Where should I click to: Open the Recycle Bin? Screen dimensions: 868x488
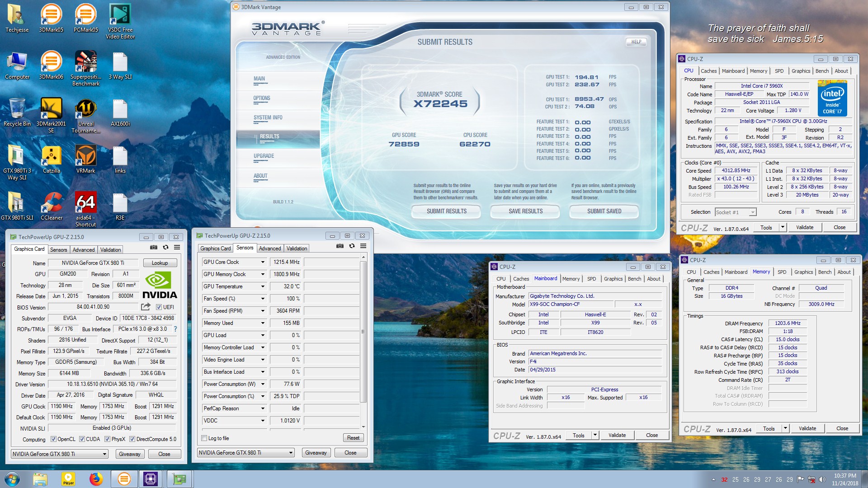tap(17, 112)
